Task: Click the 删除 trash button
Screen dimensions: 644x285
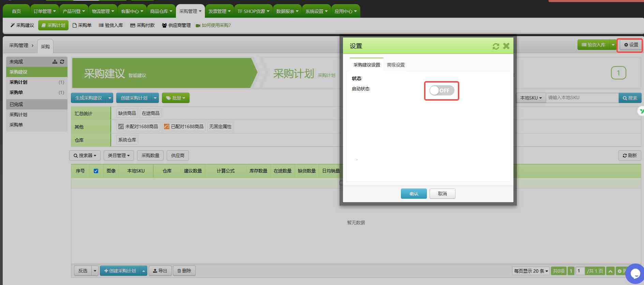Action: click(x=184, y=271)
